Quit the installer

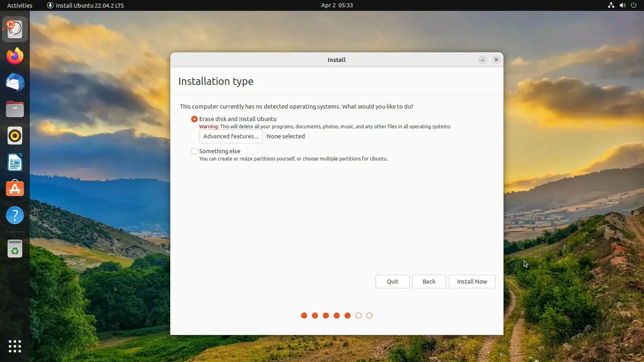pos(392,282)
